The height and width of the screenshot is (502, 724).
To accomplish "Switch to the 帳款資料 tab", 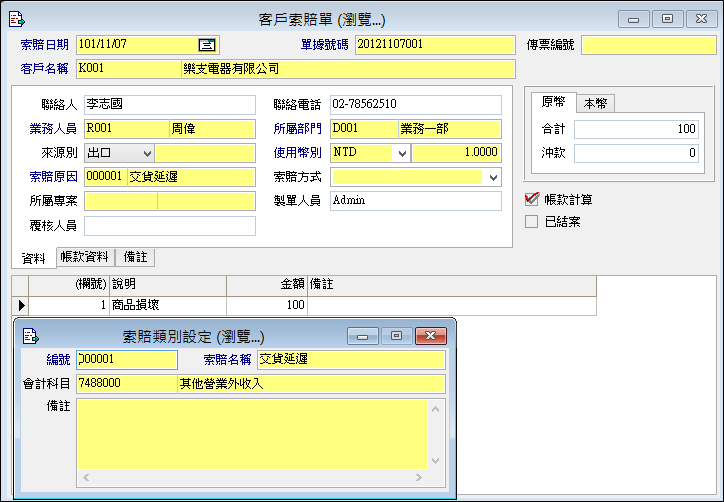I will (x=85, y=257).
